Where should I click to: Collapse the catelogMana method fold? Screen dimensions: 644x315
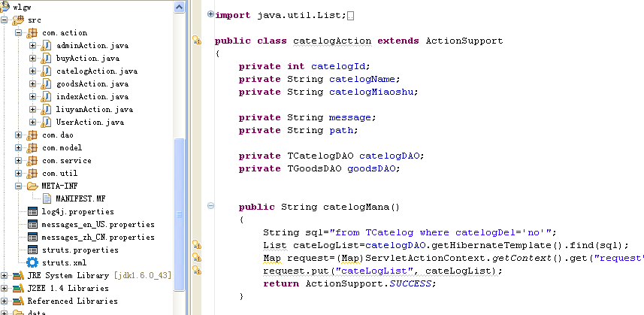point(210,206)
